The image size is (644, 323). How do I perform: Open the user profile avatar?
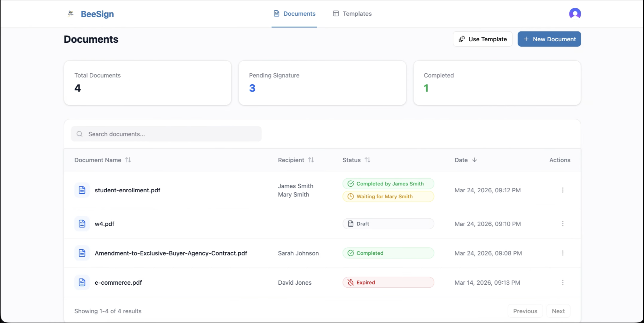coord(575,13)
